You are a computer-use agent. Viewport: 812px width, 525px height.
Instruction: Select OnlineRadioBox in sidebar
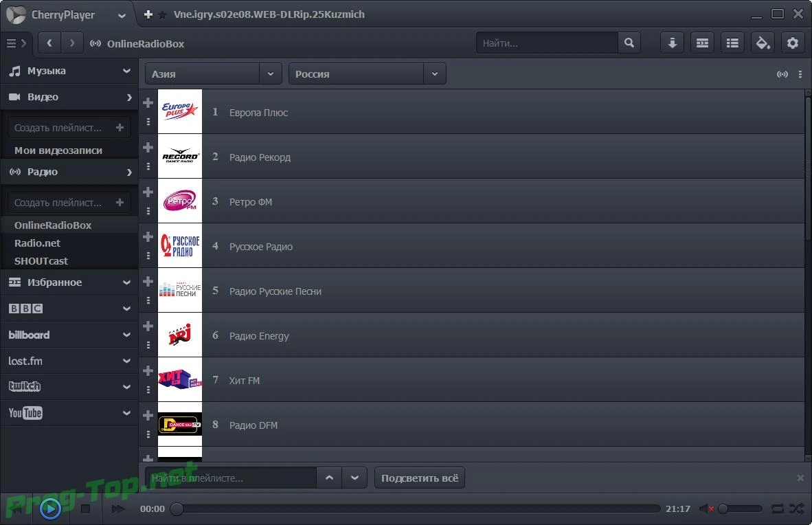(53, 225)
